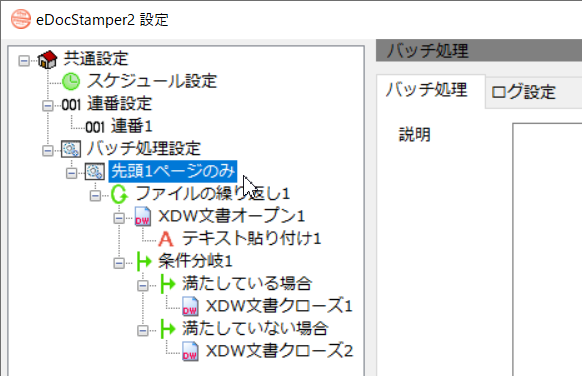The height and width of the screenshot is (376, 582).
Task: Switch to the ログ設定 tab
Action: (x=523, y=92)
